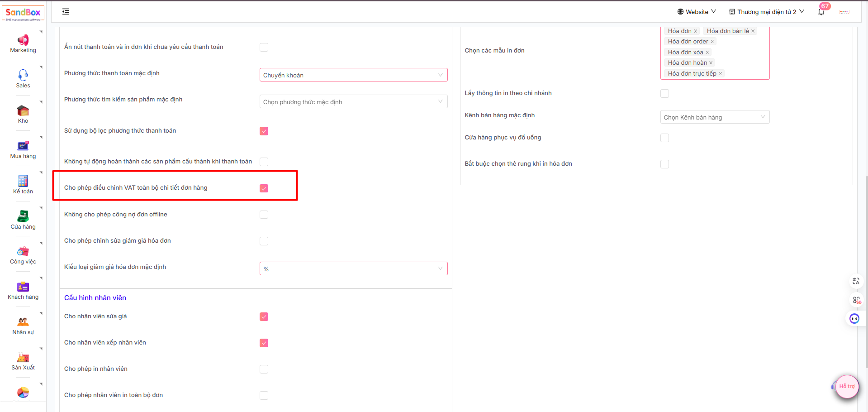Open the Website menu in header
This screenshot has height=412, width=868.
(697, 12)
